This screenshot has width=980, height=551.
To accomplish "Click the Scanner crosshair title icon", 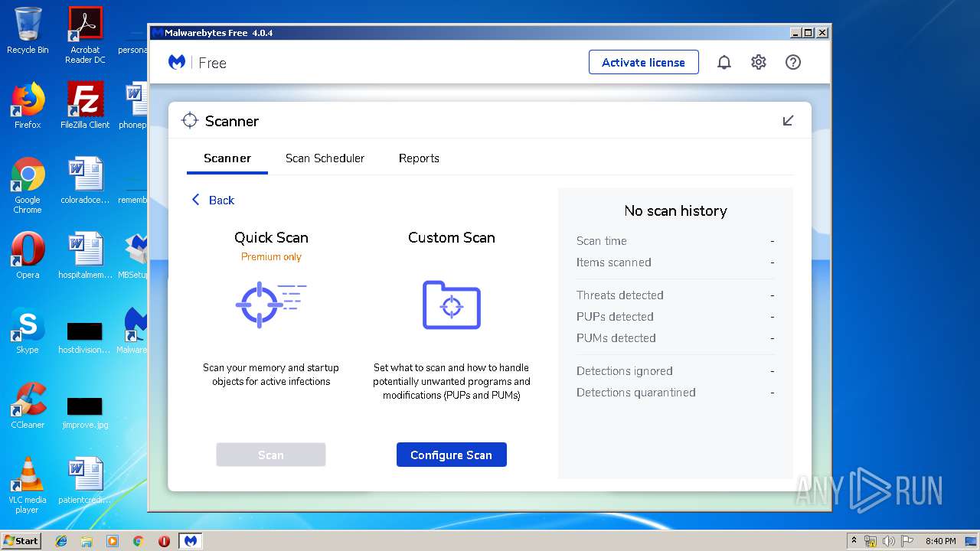I will click(189, 121).
